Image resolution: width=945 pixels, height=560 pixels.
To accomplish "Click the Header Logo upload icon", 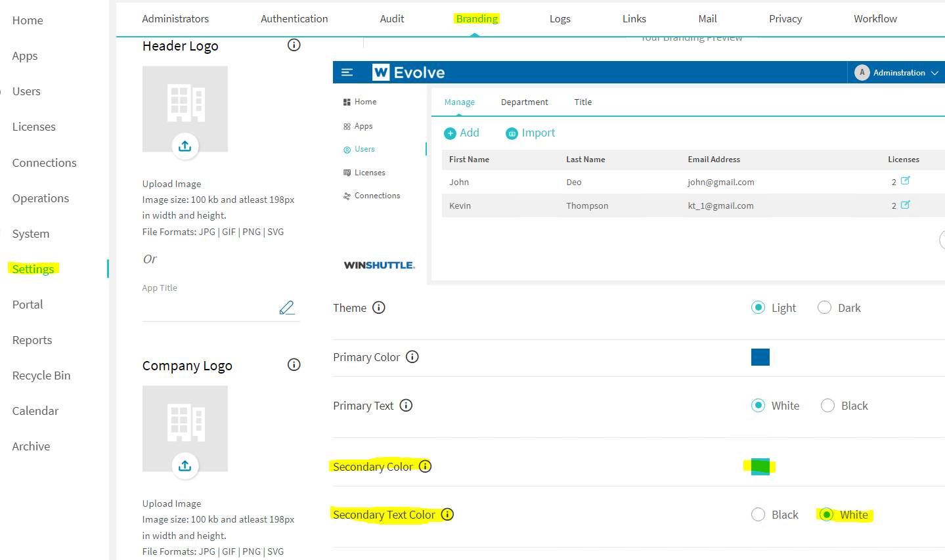I will pos(185,146).
